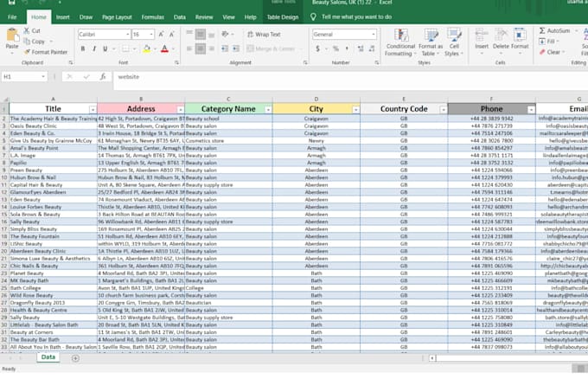Switch to the Formulas tab
Image resolution: width=588 pixels, height=392 pixels.
pos(153,17)
